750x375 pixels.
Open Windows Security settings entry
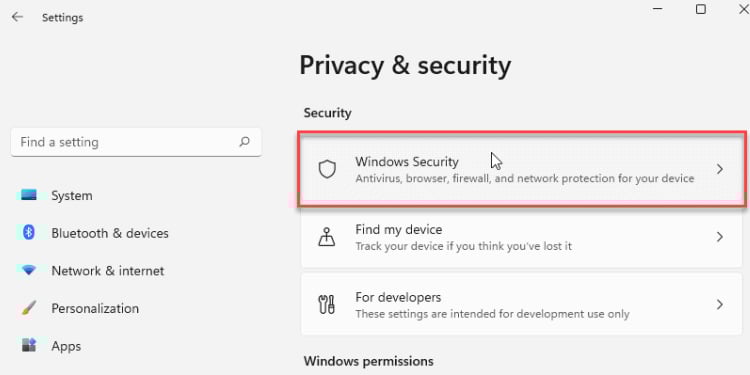point(521,169)
